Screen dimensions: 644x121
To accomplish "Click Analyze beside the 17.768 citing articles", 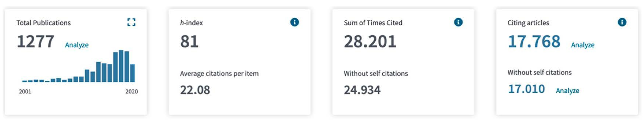I will (582, 45).
